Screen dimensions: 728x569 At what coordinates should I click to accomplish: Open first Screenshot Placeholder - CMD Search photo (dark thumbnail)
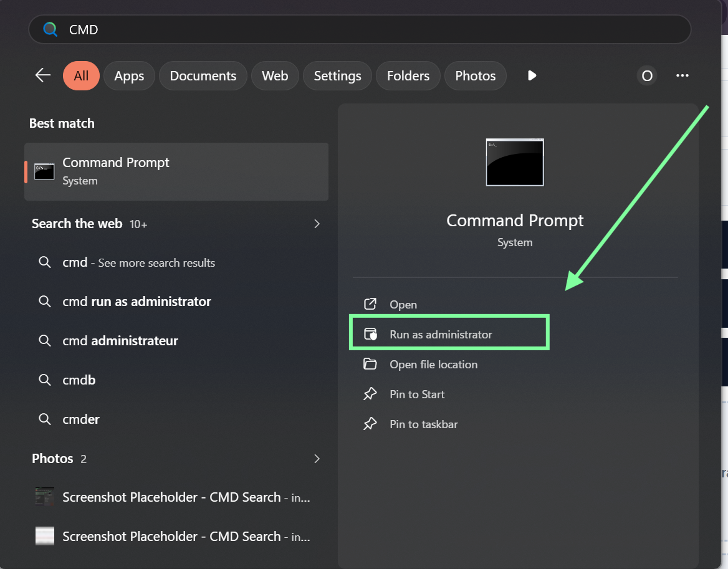176,497
